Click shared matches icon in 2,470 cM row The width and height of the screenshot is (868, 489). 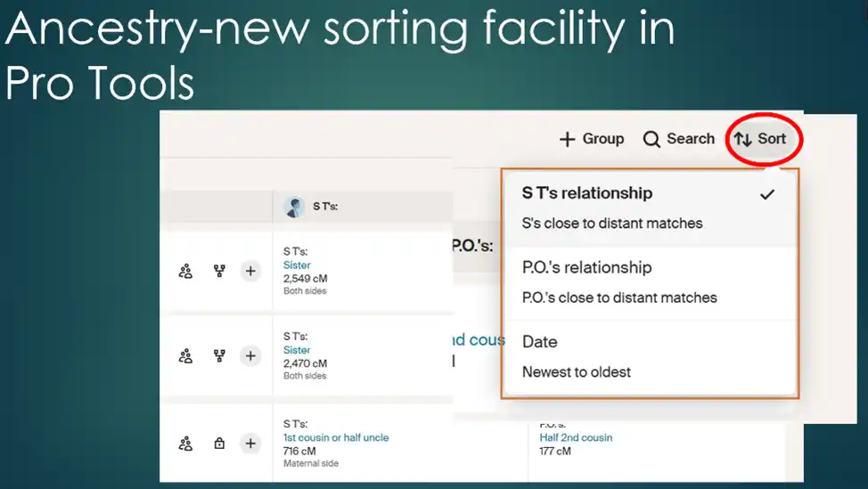(x=185, y=355)
